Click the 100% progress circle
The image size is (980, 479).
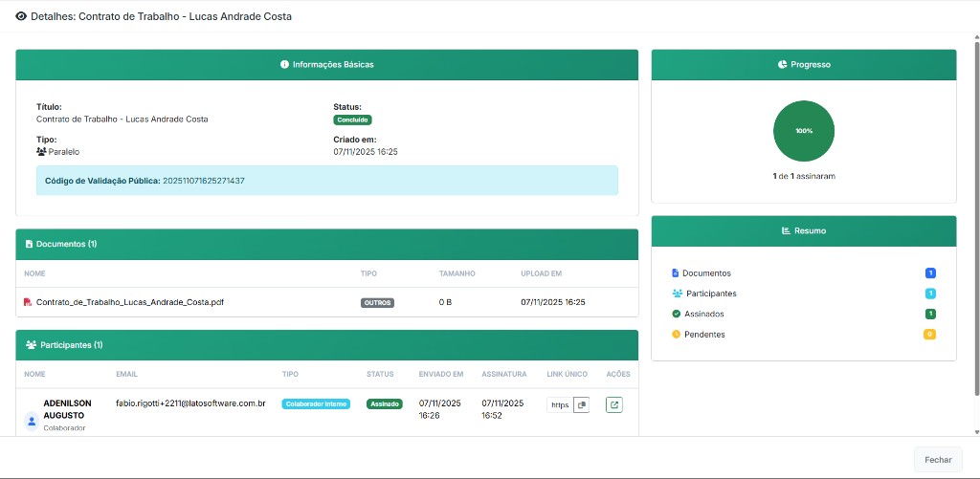coord(804,131)
